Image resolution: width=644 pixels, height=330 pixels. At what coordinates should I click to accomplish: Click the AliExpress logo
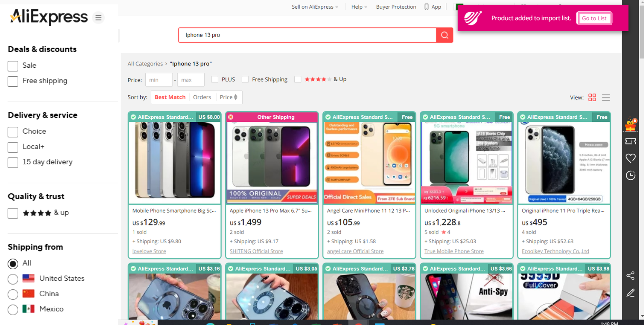(x=49, y=17)
